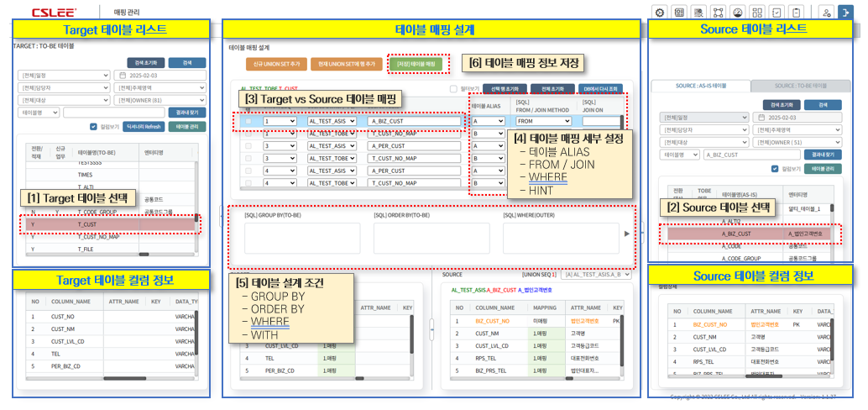
Task: Click the four-squares grid icon in top toolbar
Action: (x=756, y=13)
